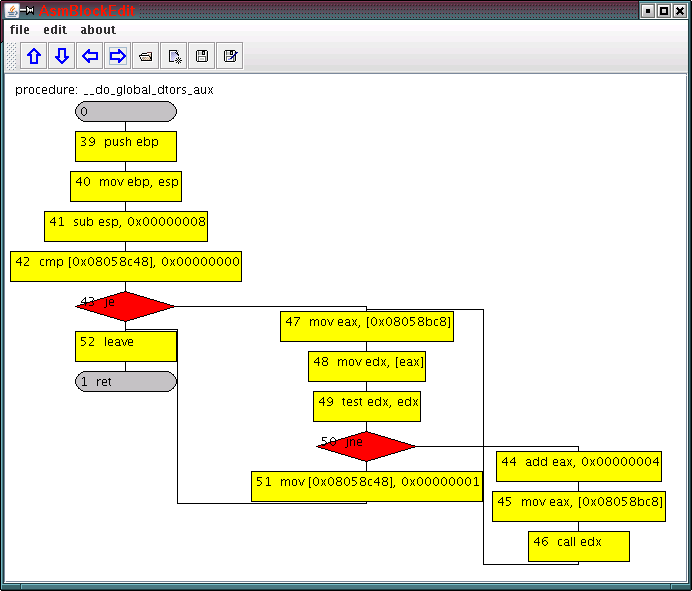
Task: Click the save-as disk with pencil icon
Action: [x=230, y=56]
